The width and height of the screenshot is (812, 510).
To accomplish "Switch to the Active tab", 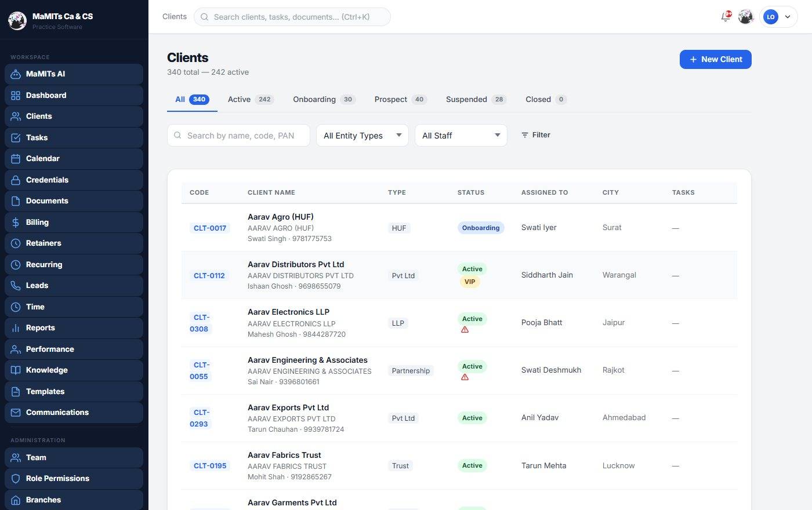I will [251, 100].
